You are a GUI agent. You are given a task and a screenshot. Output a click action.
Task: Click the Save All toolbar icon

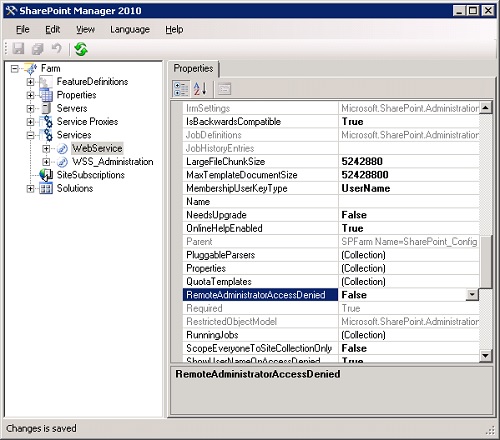[37, 49]
